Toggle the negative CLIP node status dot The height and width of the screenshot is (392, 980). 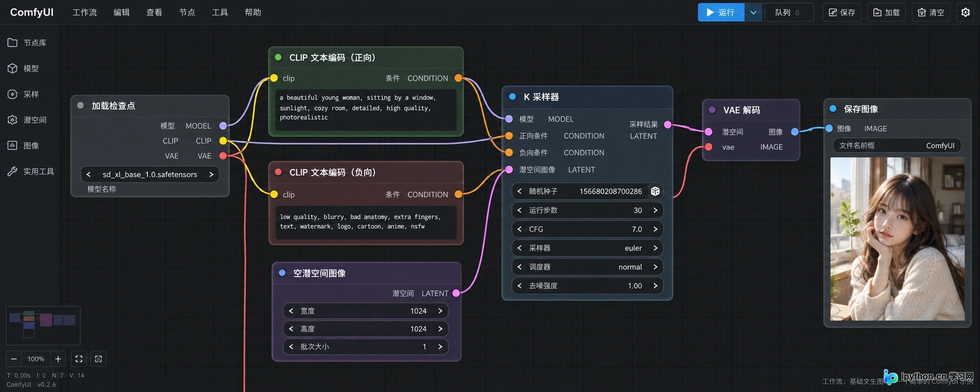(278, 172)
